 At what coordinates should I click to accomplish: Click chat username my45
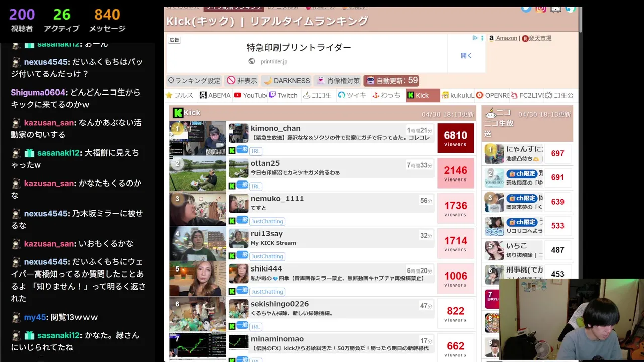35,317
